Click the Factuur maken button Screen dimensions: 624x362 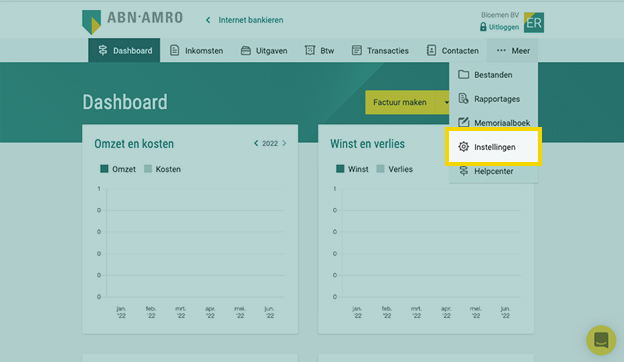(x=400, y=102)
